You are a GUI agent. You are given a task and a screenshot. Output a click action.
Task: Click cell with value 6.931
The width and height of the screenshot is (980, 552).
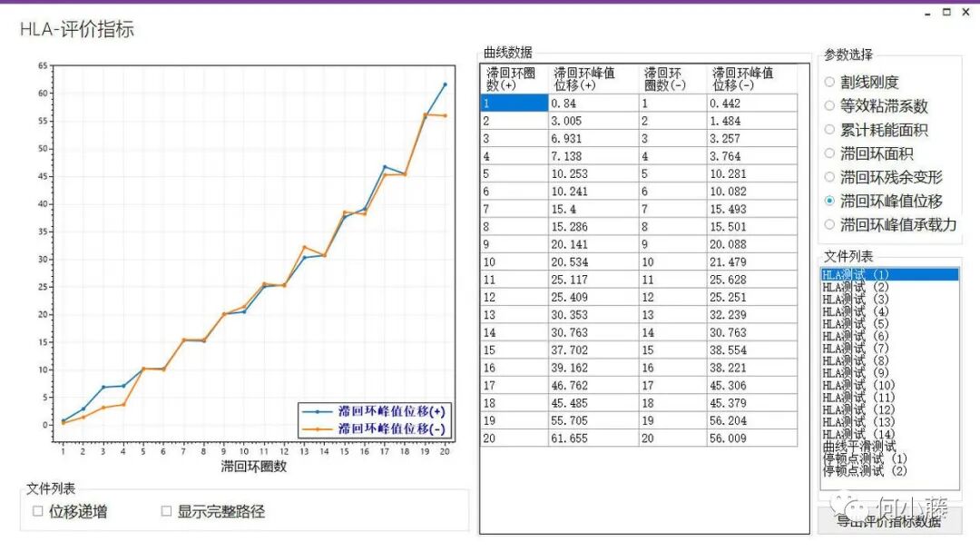(593, 138)
